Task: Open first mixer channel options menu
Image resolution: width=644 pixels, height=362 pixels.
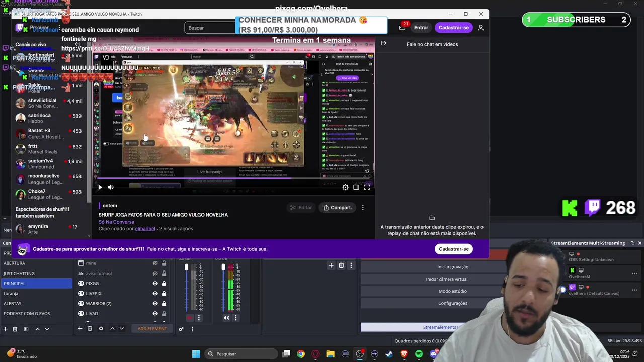Action: pos(199,317)
